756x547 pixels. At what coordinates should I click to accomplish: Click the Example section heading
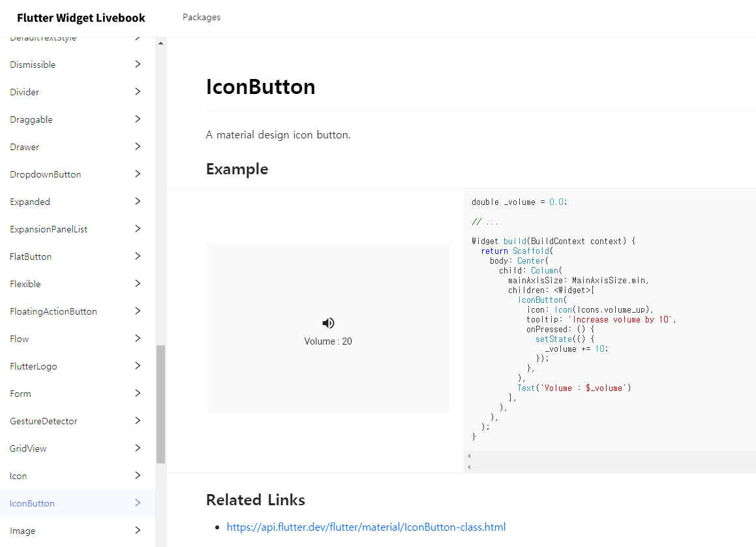(x=237, y=169)
